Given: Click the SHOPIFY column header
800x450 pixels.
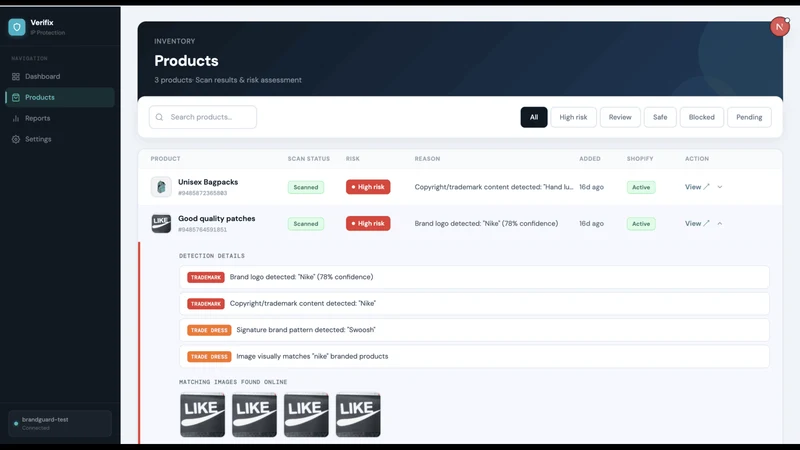Looking at the screenshot, I should click(x=640, y=159).
